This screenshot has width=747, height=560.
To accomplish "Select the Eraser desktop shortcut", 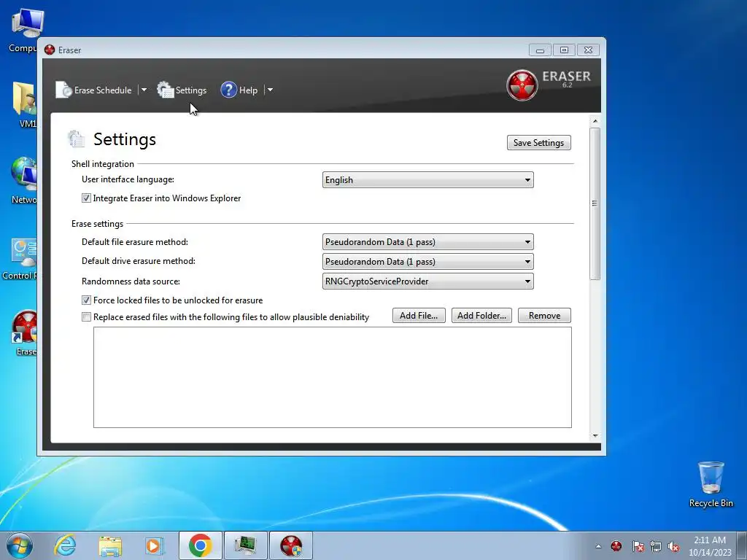I will click(25, 333).
